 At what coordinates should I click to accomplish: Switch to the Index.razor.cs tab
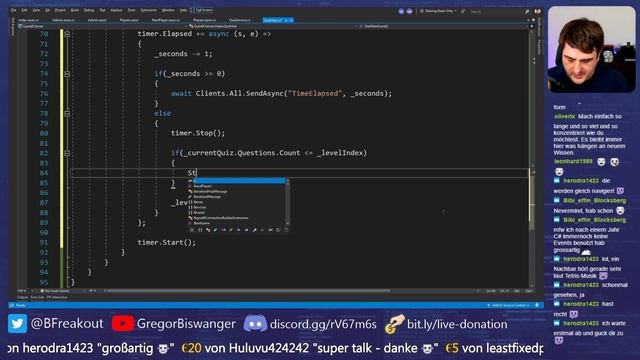point(29,20)
